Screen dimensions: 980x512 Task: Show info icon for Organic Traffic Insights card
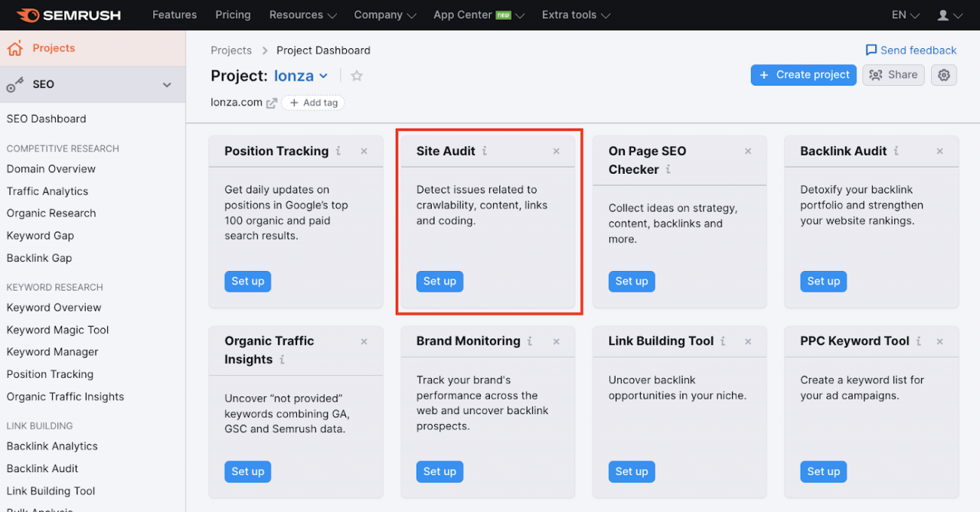pyautogui.click(x=282, y=360)
